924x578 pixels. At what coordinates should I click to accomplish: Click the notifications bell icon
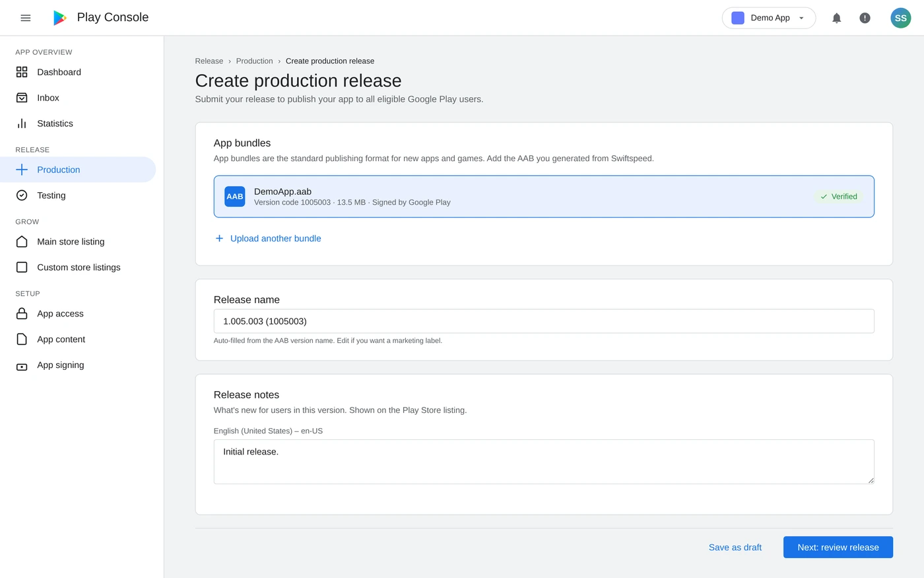pyautogui.click(x=836, y=18)
